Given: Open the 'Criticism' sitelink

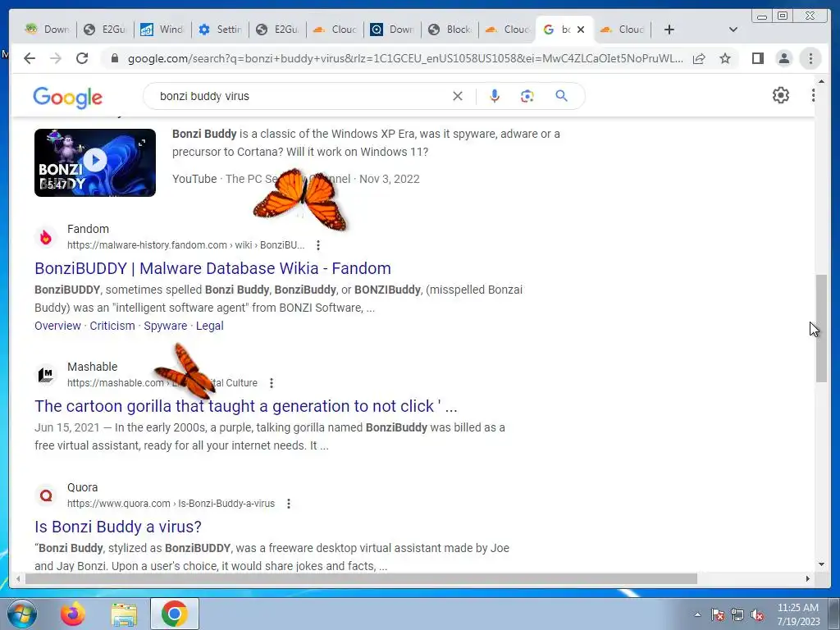Looking at the screenshot, I should point(112,326).
